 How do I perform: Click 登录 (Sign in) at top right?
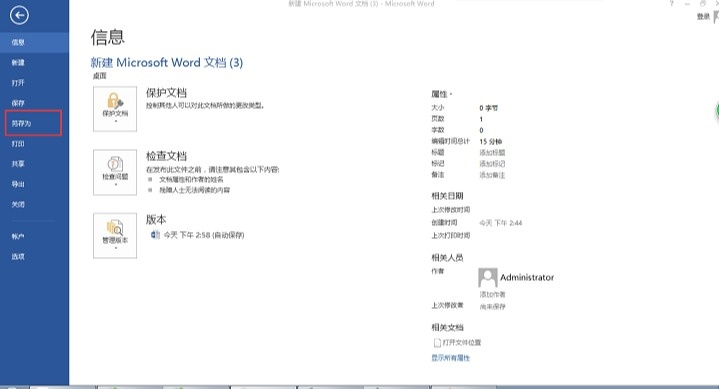tap(703, 17)
